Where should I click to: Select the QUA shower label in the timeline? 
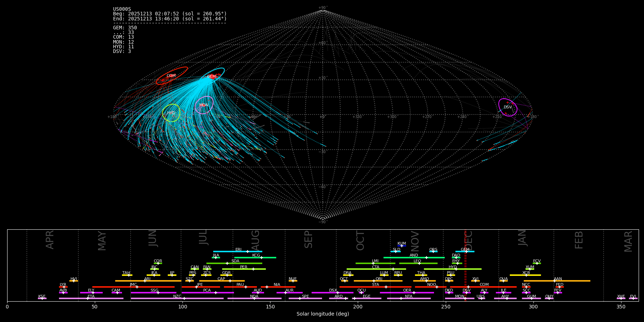coord(504,279)
